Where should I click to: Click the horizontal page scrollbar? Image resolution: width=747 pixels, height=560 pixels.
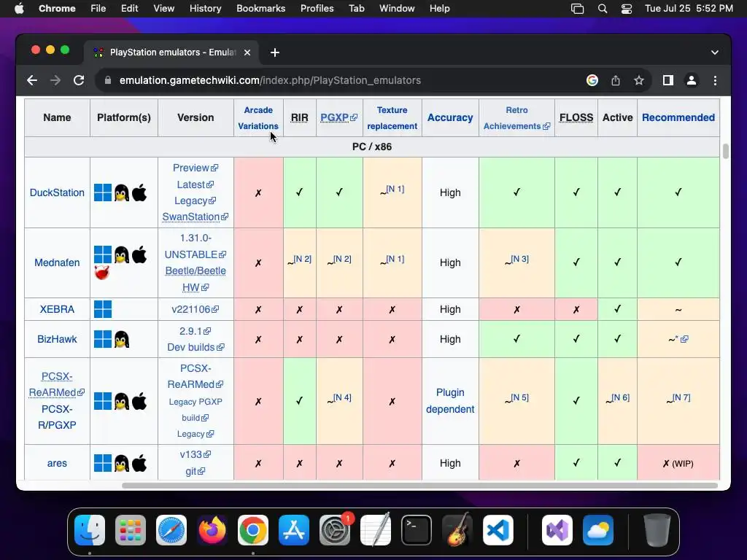pyautogui.click(x=419, y=486)
